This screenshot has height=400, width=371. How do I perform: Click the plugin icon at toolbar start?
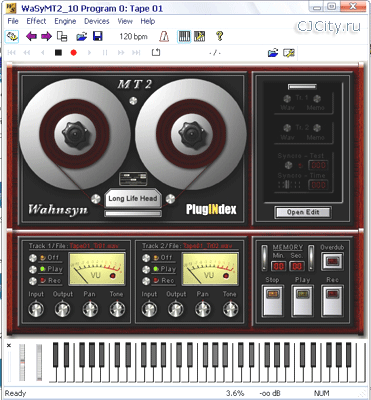12,36
